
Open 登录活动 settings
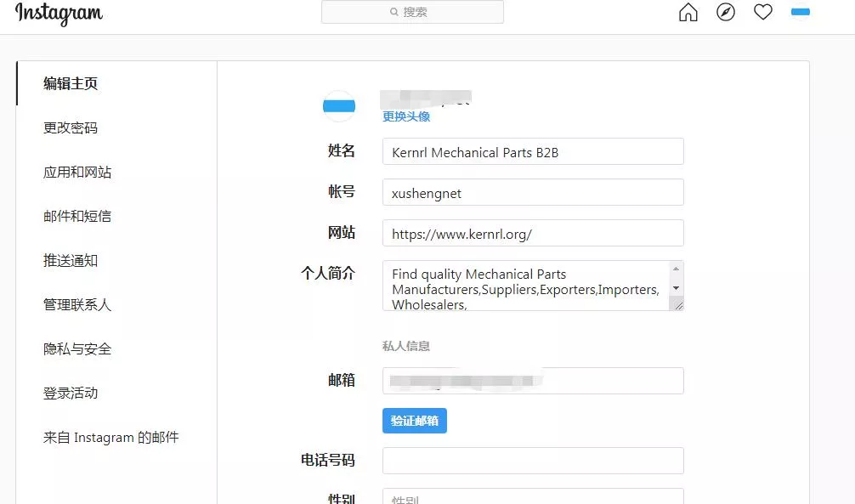click(71, 393)
